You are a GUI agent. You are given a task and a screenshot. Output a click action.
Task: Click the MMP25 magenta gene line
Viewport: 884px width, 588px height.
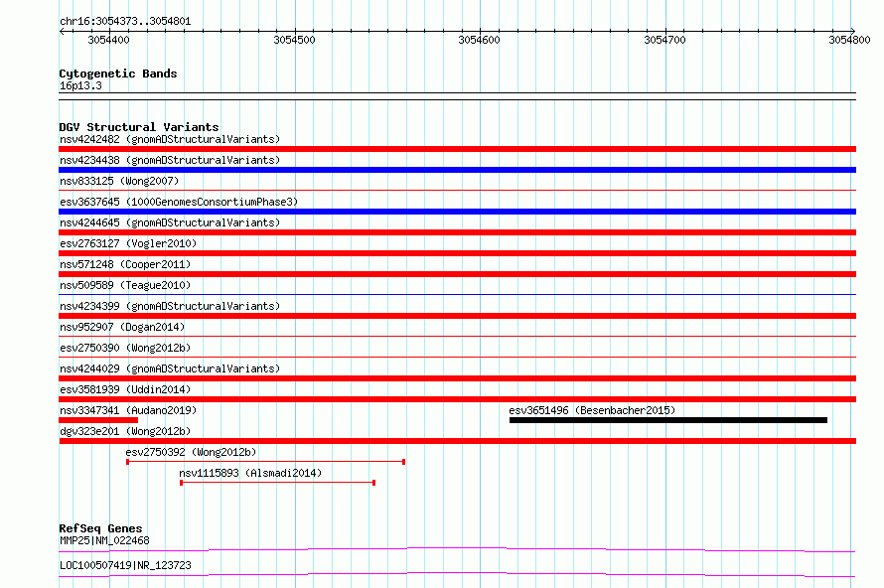457,549
